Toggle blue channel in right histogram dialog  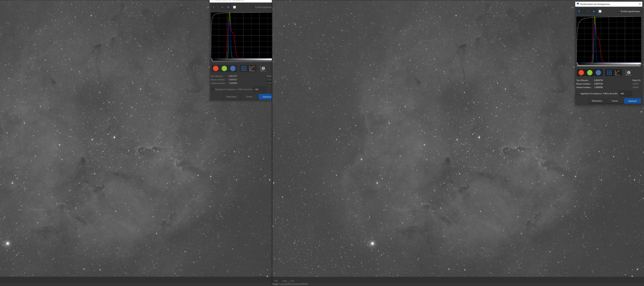[x=598, y=72]
